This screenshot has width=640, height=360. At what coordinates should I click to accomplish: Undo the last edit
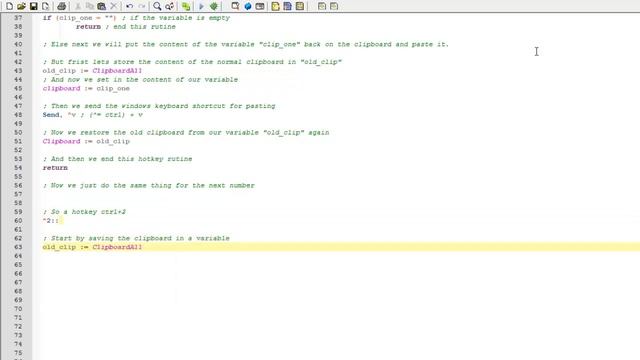coord(129,6)
